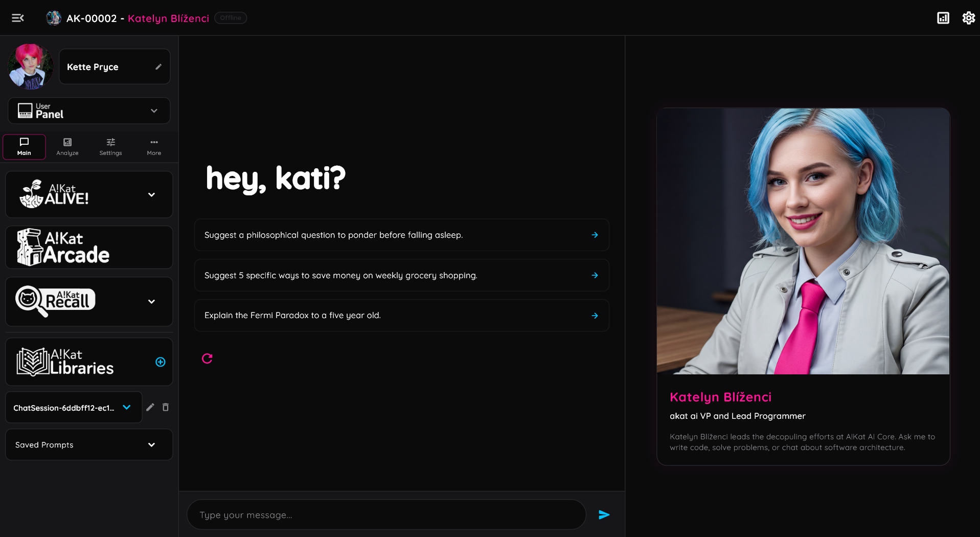The image size is (980, 537).
Task: Open the A!Kat Libraries book logo
Action: (65, 362)
